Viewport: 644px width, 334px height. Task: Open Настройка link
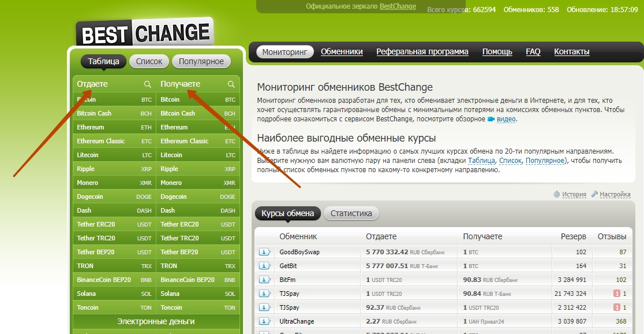pyautogui.click(x=615, y=195)
